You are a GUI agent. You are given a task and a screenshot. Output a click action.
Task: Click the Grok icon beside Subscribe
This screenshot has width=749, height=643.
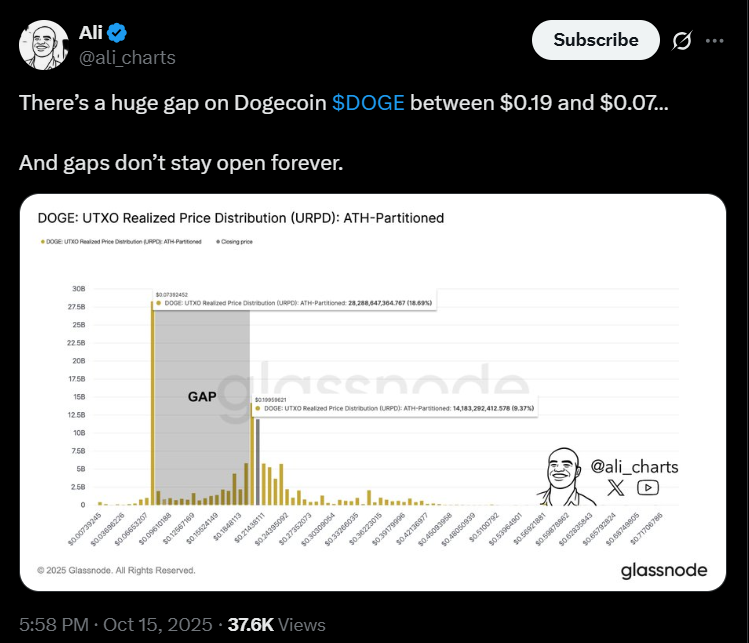click(x=683, y=41)
